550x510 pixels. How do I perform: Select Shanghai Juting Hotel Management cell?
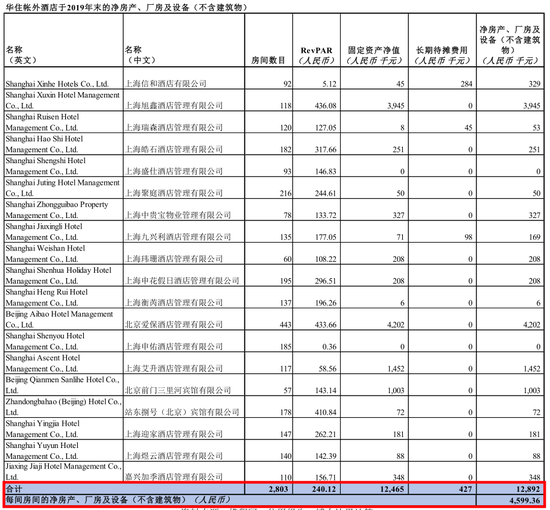tap(63, 188)
